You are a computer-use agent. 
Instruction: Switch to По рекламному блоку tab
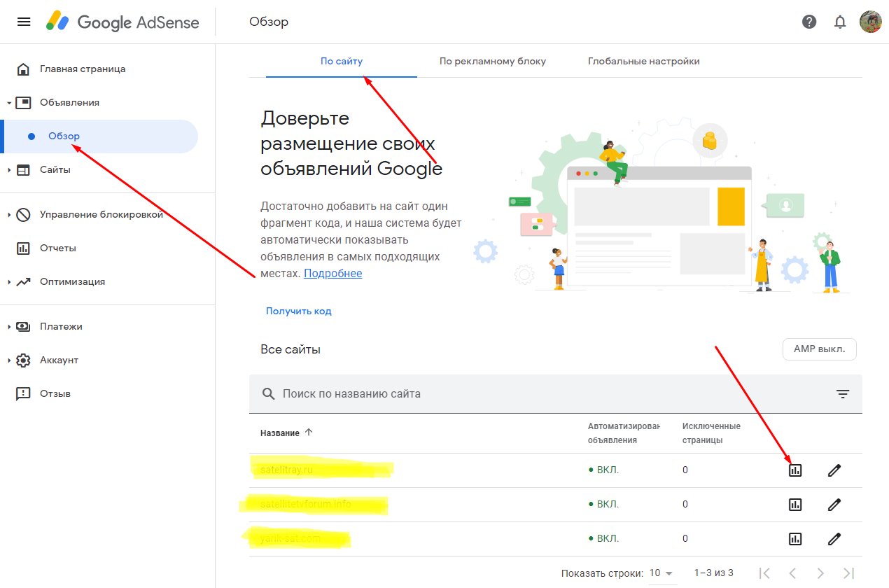click(492, 61)
